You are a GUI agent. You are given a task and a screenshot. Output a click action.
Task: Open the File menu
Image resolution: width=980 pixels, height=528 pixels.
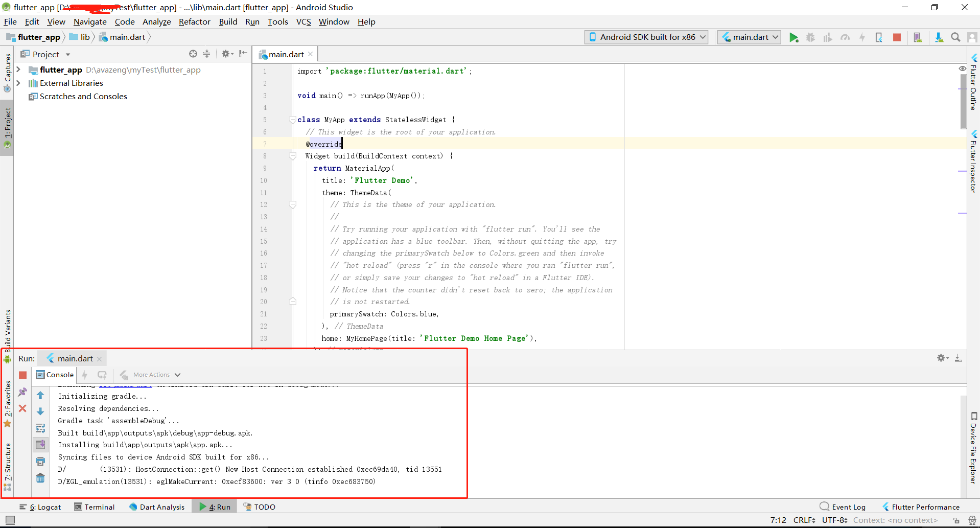pyautogui.click(x=10, y=21)
